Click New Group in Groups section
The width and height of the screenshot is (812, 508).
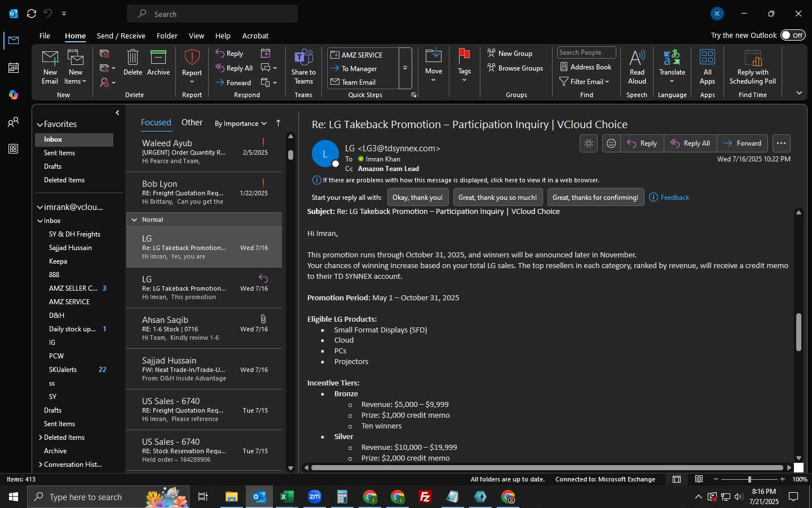click(510, 54)
